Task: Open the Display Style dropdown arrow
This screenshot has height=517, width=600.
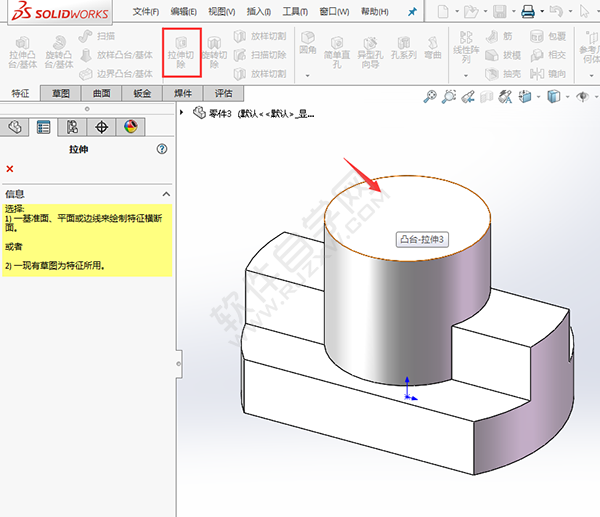Action: coord(567,97)
